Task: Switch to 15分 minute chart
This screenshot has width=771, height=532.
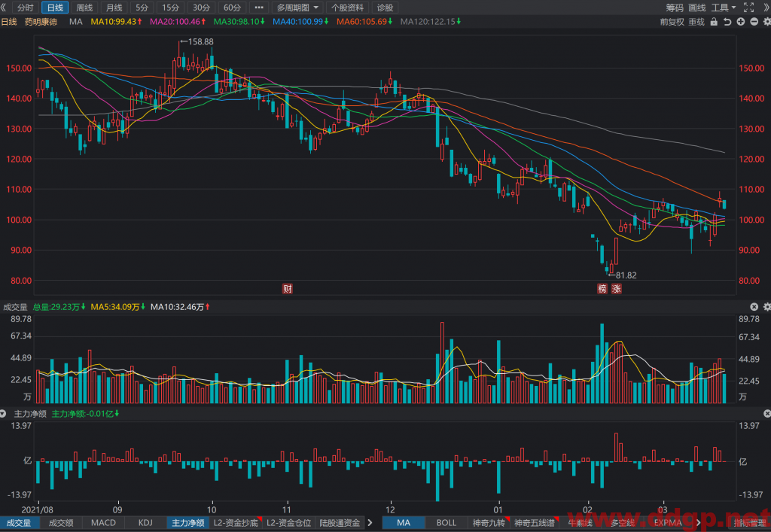Action: point(171,8)
